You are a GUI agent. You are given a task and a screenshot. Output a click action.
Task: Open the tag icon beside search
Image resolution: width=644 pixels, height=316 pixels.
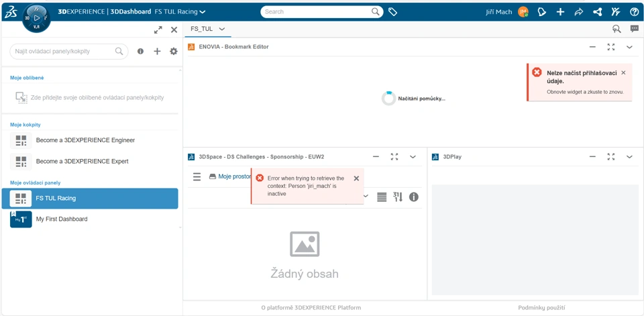(392, 12)
